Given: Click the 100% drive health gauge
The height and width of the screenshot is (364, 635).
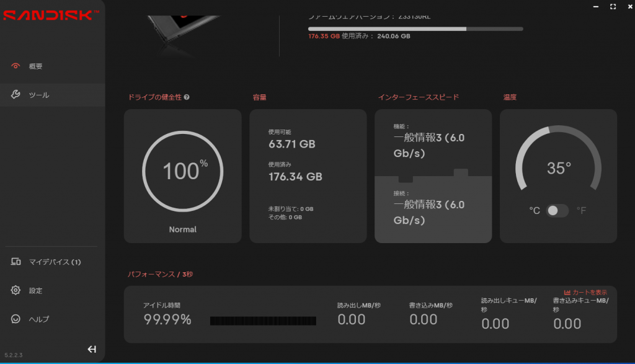Looking at the screenshot, I should coord(182,171).
